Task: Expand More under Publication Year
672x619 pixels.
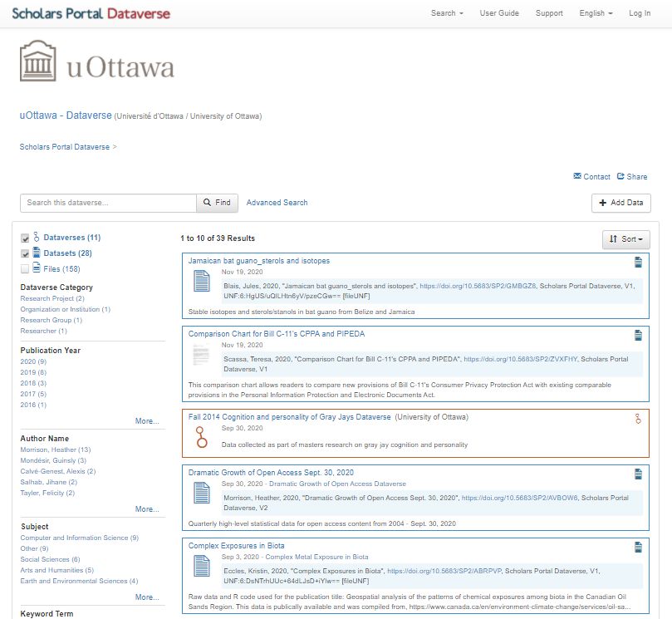Action: pyautogui.click(x=147, y=421)
